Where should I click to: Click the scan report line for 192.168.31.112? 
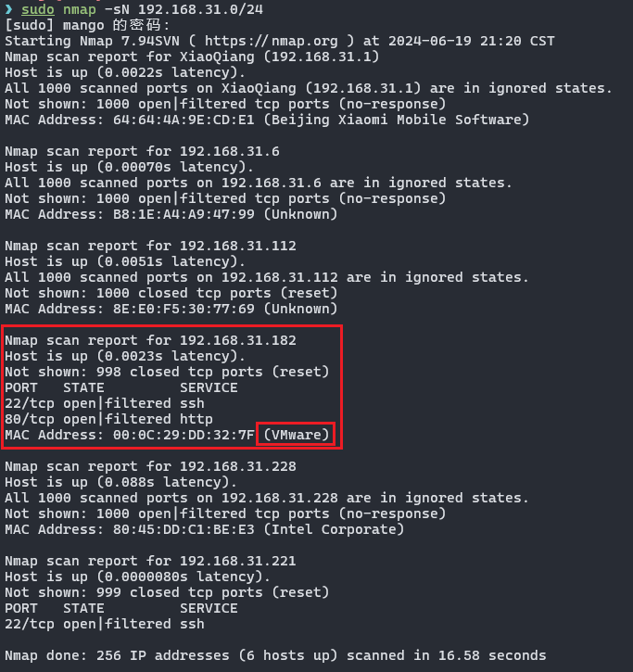[x=150, y=246]
